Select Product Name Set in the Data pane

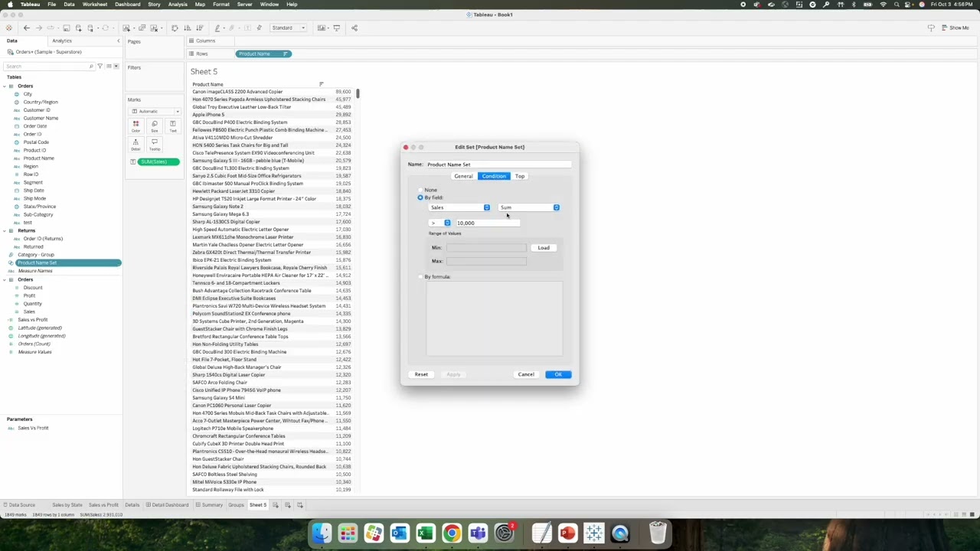pyautogui.click(x=67, y=262)
